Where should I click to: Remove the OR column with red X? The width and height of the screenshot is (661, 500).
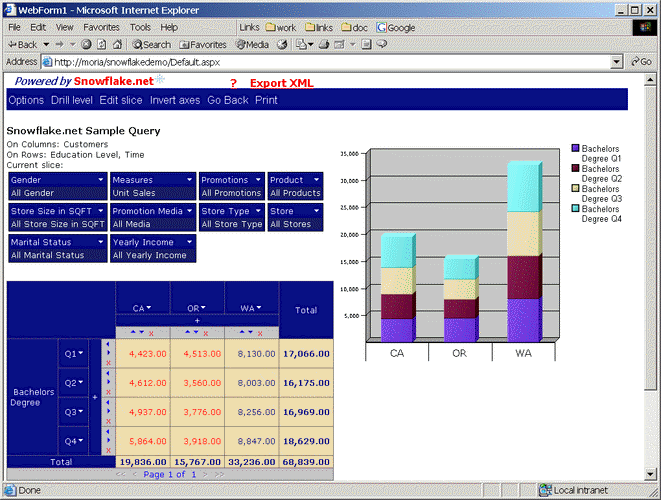tap(206, 333)
